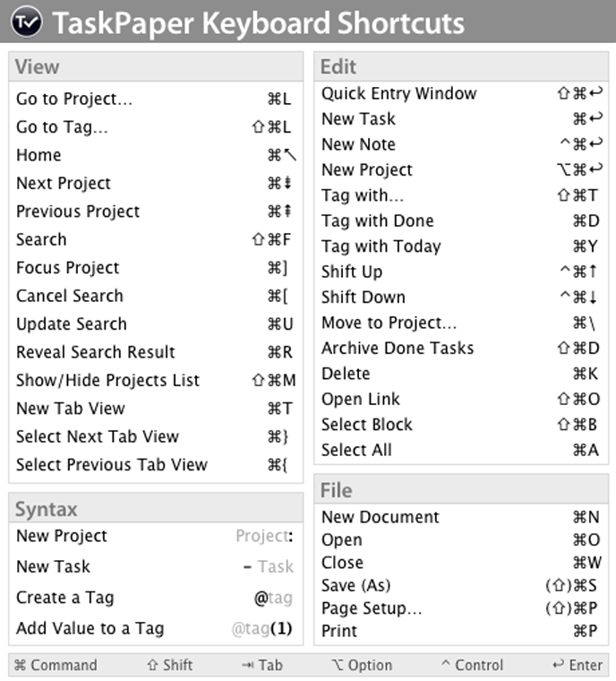Click the Shift arrow symbol in legend
616x681 pixels.
pyautogui.click(x=152, y=665)
